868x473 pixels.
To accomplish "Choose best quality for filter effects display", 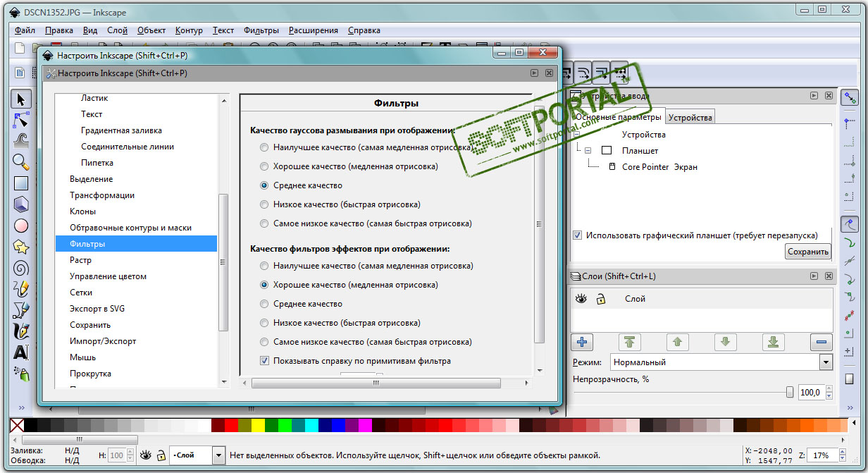I will pos(264,266).
